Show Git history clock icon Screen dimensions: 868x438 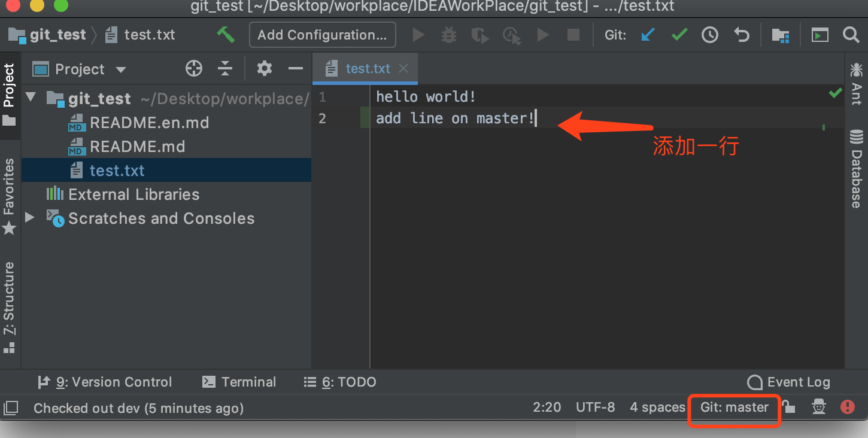[x=710, y=35]
